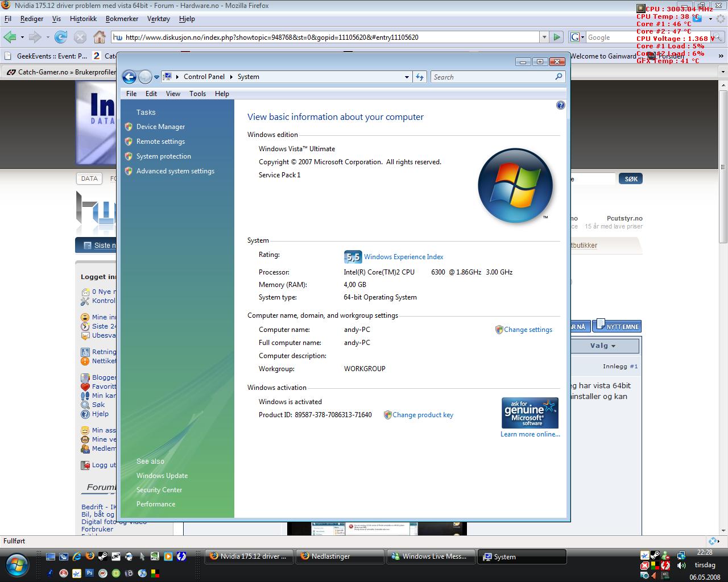Click SØK button on forum page
728x582 pixels.
(631, 178)
